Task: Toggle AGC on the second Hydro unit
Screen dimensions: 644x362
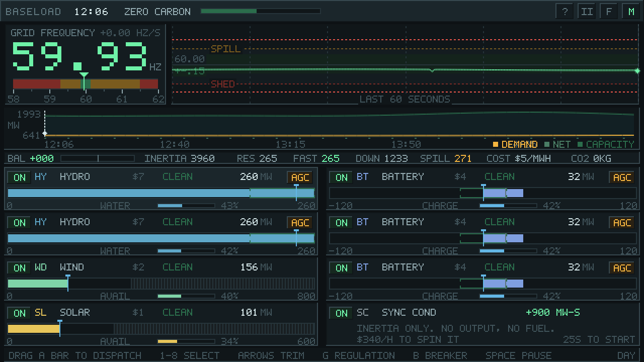Action: point(300,223)
